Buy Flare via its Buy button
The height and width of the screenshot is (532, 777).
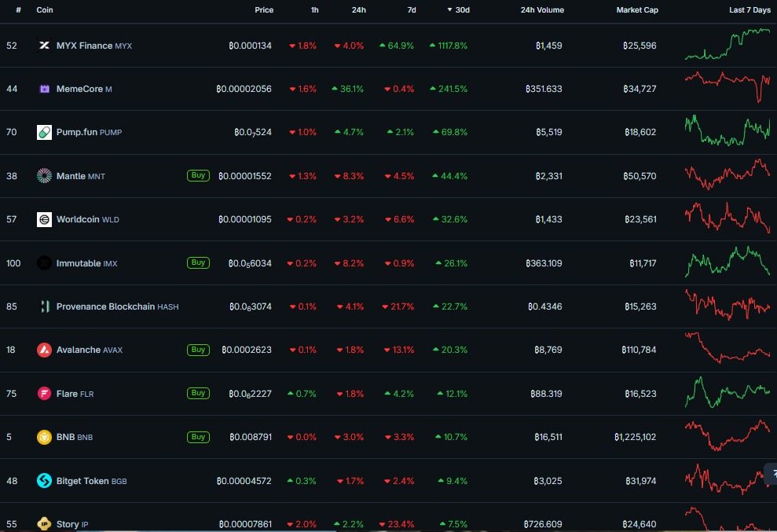pos(198,393)
